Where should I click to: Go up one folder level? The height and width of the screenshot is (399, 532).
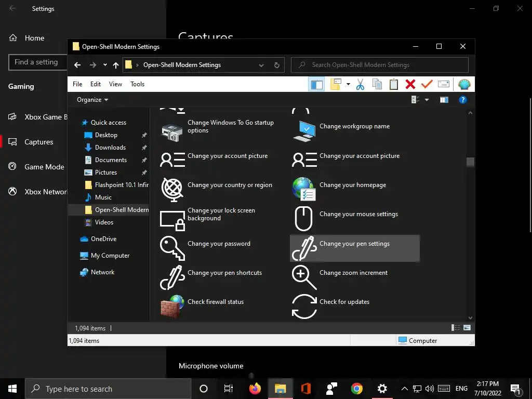point(116,65)
